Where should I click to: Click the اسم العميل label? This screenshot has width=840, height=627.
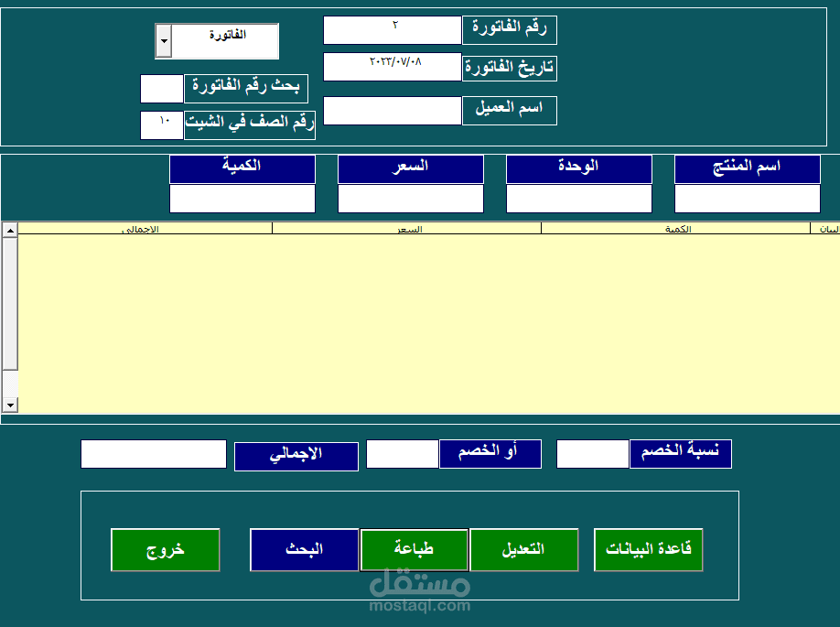510,111
